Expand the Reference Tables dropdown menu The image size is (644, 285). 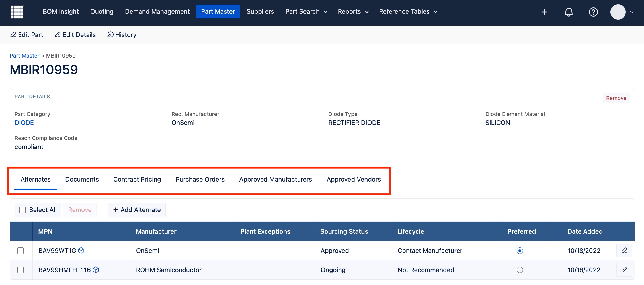click(x=408, y=12)
